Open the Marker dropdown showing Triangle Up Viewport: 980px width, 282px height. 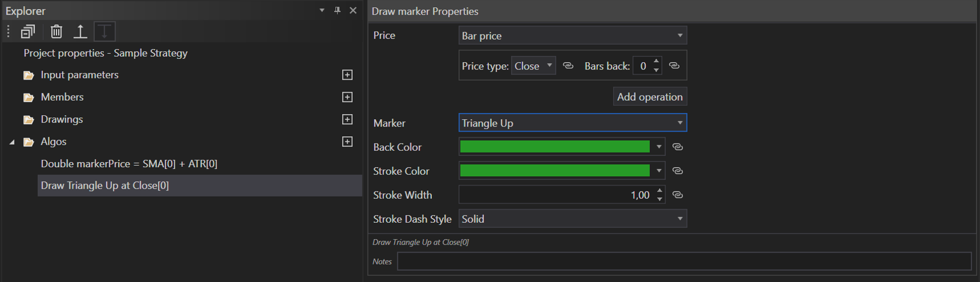click(572, 123)
